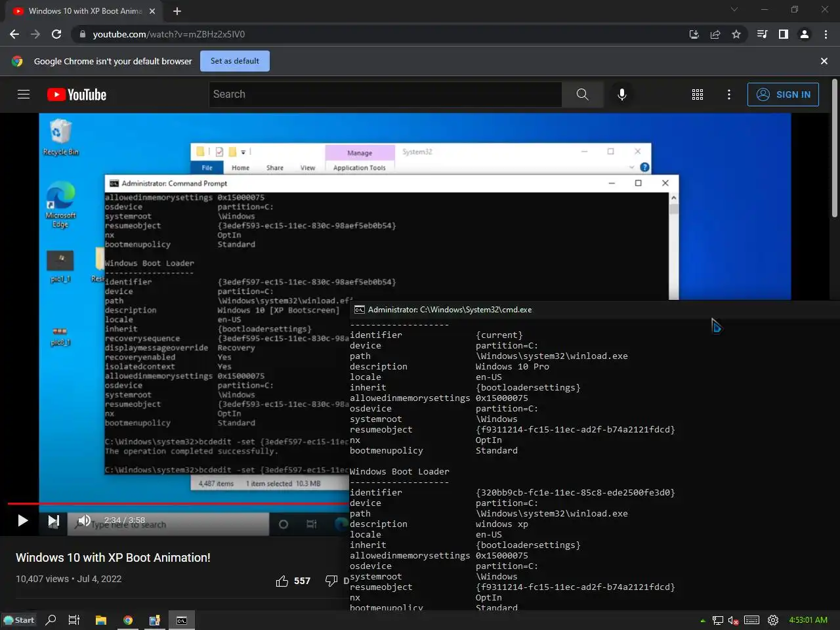Screen dimensions: 840x630
Task: Open the network tray icon
Action: pos(717,620)
